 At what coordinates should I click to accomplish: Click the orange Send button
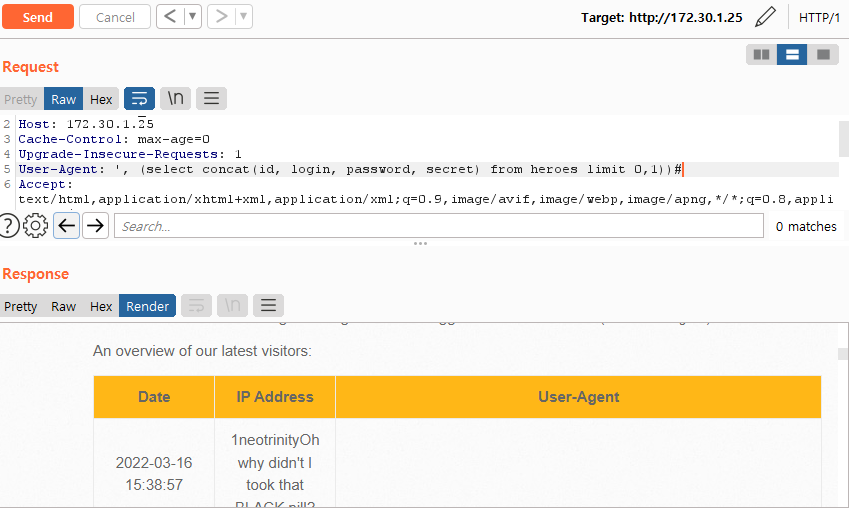tap(37, 17)
